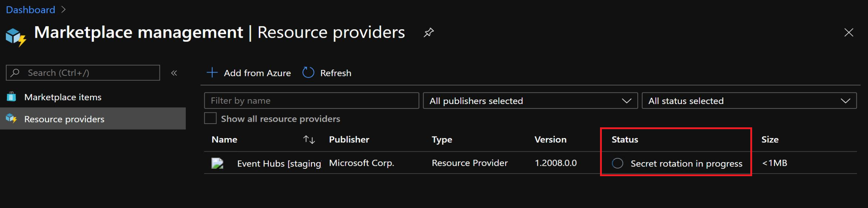Collapse the sidebar with double chevron
868x208 pixels.
[174, 73]
